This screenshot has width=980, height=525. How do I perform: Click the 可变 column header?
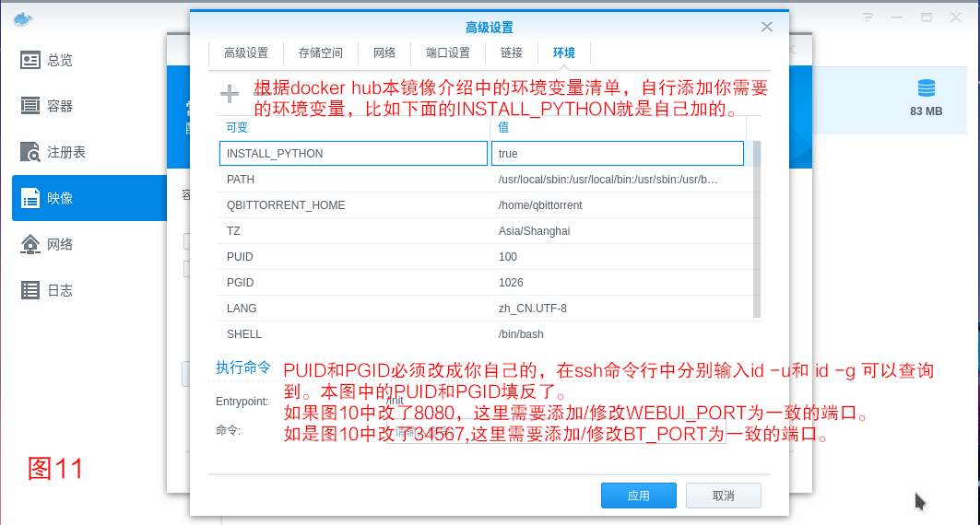237,127
